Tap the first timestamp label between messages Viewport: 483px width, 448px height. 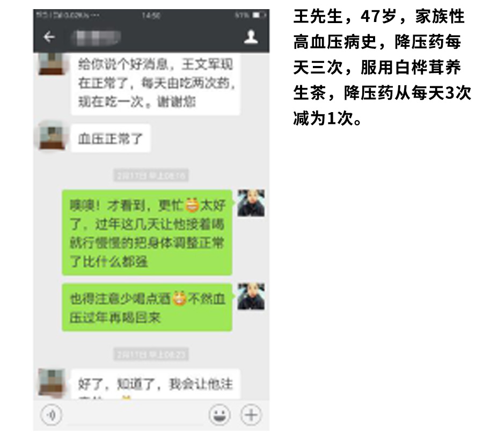click(x=151, y=175)
